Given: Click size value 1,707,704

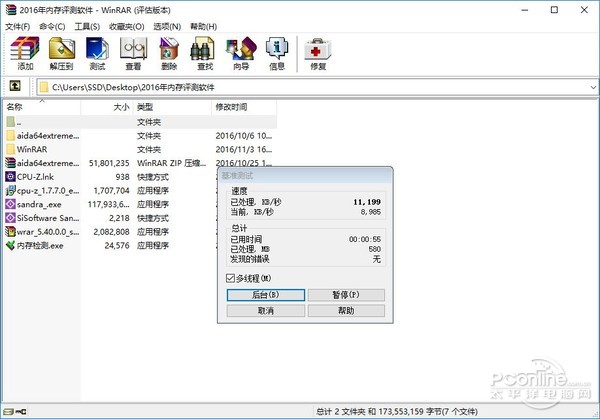Looking at the screenshot, I should (x=111, y=191).
